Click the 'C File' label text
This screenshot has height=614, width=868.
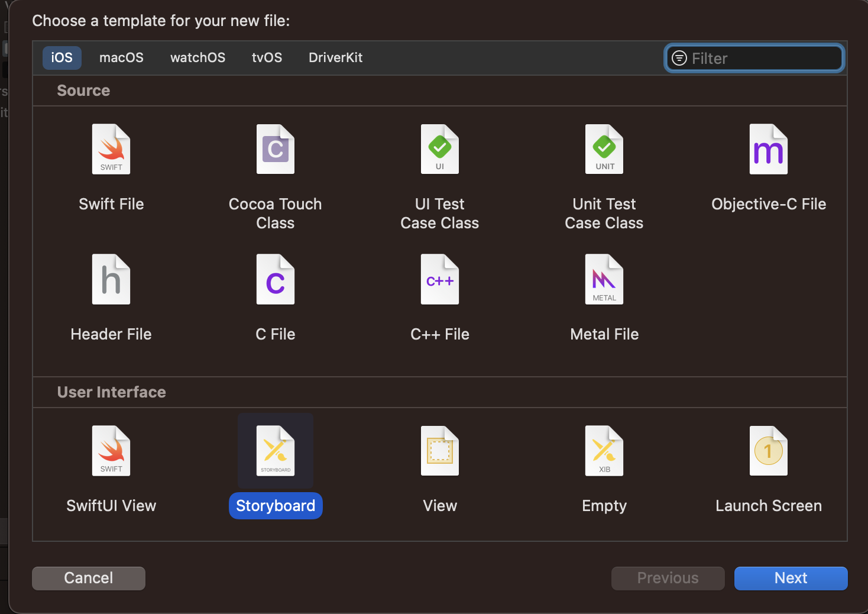pyautogui.click(x=276, y=334)
